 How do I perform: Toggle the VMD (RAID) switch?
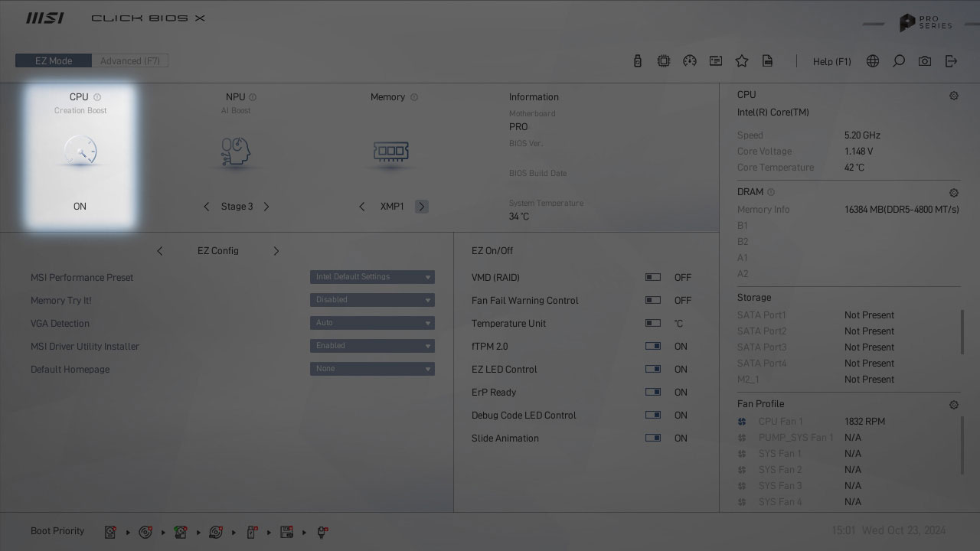(x=653, y=278)
